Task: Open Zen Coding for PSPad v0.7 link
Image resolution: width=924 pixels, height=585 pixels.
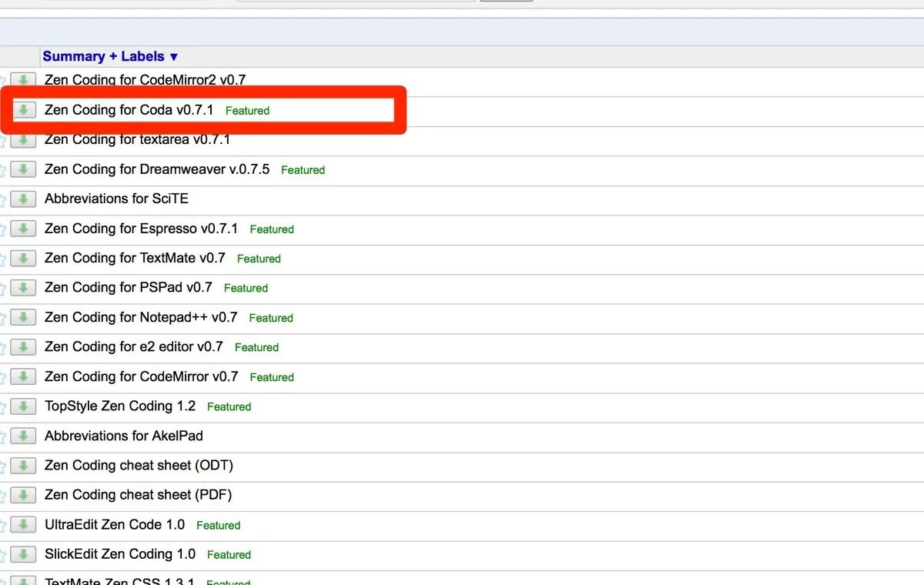Action: (129, 287)
